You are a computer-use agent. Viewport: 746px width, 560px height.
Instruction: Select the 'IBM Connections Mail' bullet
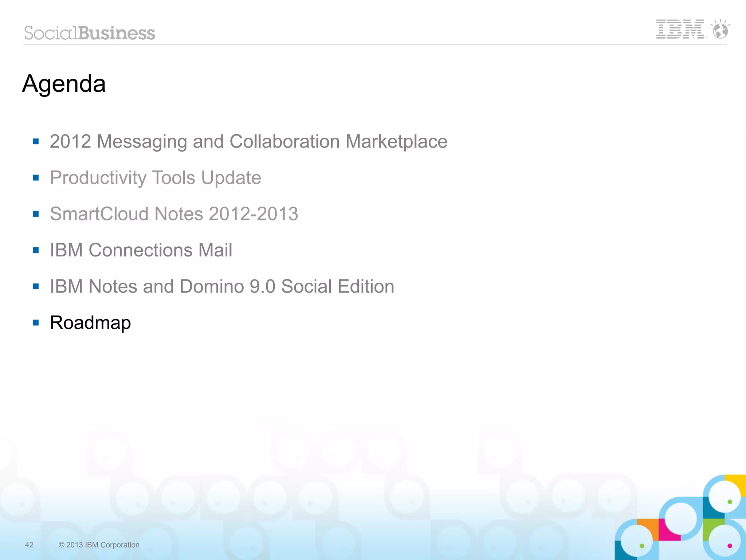pos(141,250)
